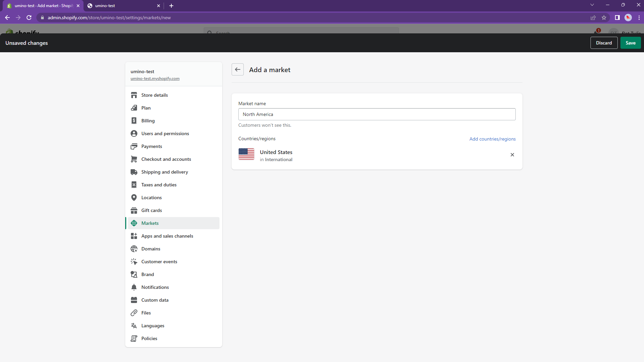Image resolution: width=644 pixels, height=362 pixels.
Task: Open Shipping and delivery settings
Action: (174, 172)
